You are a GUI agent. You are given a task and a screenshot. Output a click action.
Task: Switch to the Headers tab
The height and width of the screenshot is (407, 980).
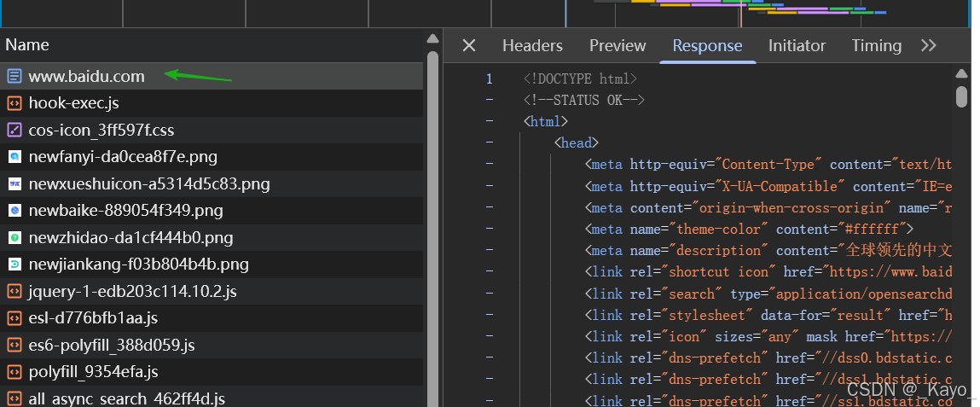click(532, 45)
